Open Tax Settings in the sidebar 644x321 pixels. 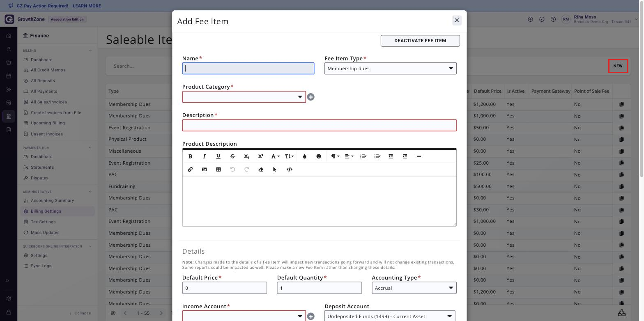tap(43, 222)
